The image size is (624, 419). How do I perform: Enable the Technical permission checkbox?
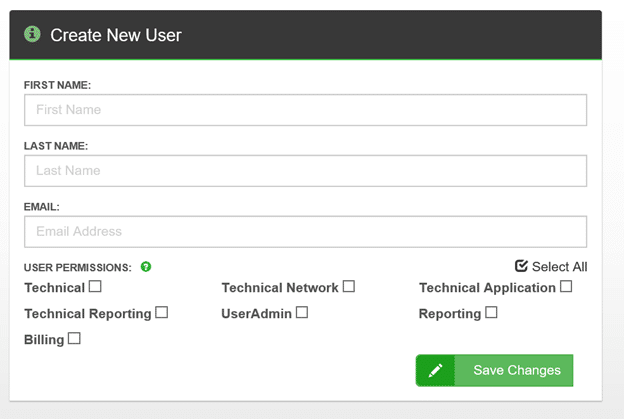click(95, 287)
